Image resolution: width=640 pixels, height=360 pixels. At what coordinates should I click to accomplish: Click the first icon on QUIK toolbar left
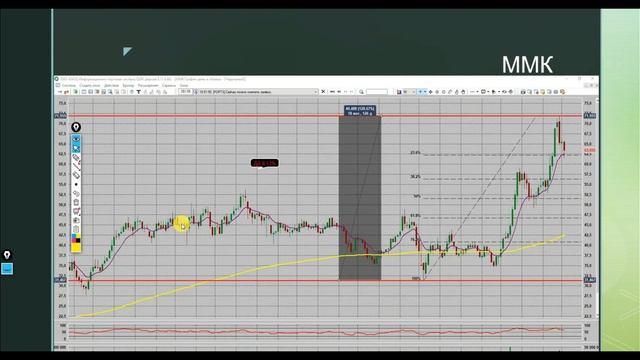[60, 92]
